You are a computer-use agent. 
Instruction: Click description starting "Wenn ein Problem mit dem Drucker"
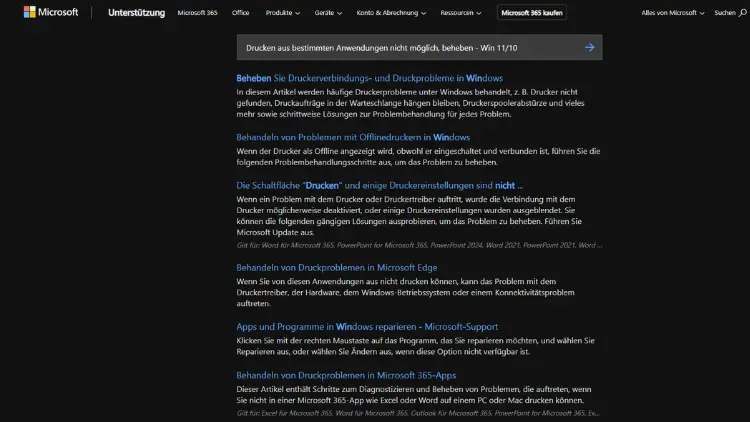(x=409, y=216)
